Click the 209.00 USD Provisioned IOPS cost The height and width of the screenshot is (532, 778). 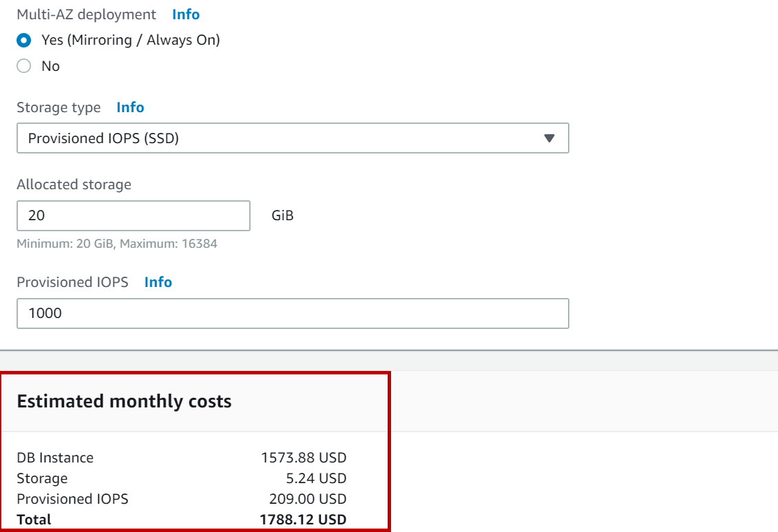point(307,499)
